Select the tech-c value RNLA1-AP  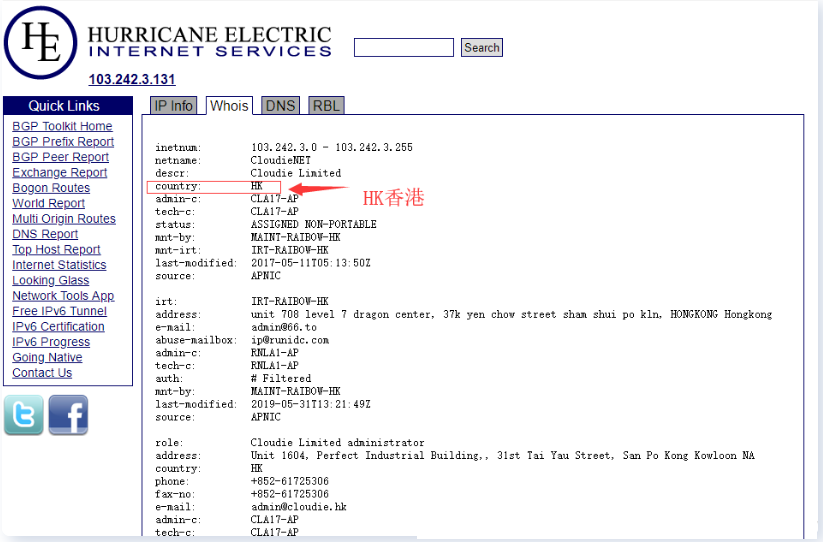pyautogui.click(x=275, y=366)
